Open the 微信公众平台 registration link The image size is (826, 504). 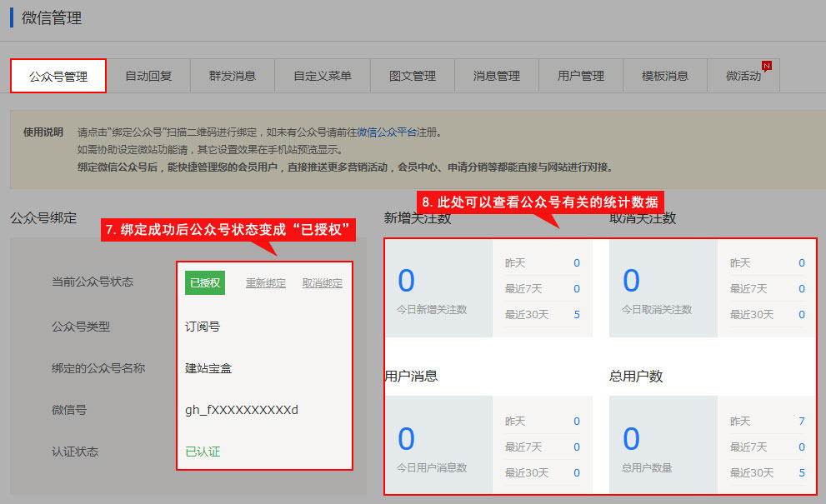[x=386, y=132]
